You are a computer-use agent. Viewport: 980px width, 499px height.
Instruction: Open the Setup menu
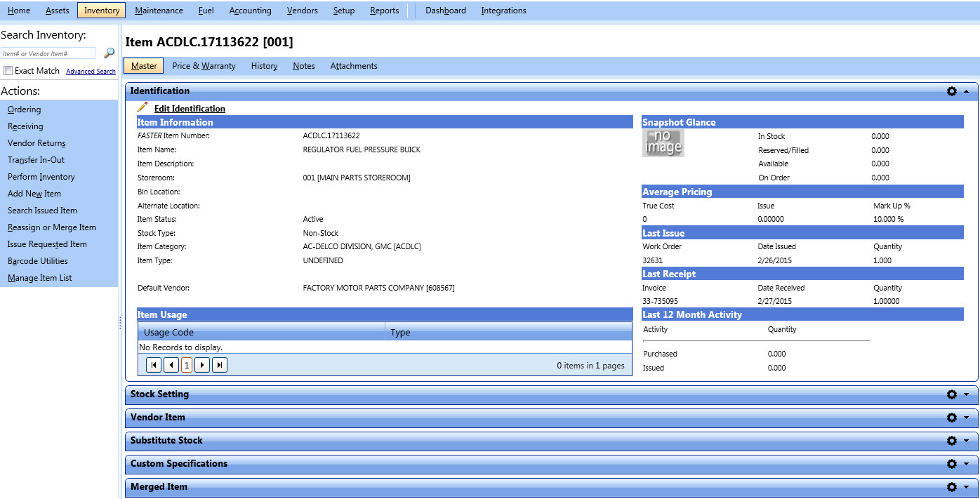pos(344,11)
